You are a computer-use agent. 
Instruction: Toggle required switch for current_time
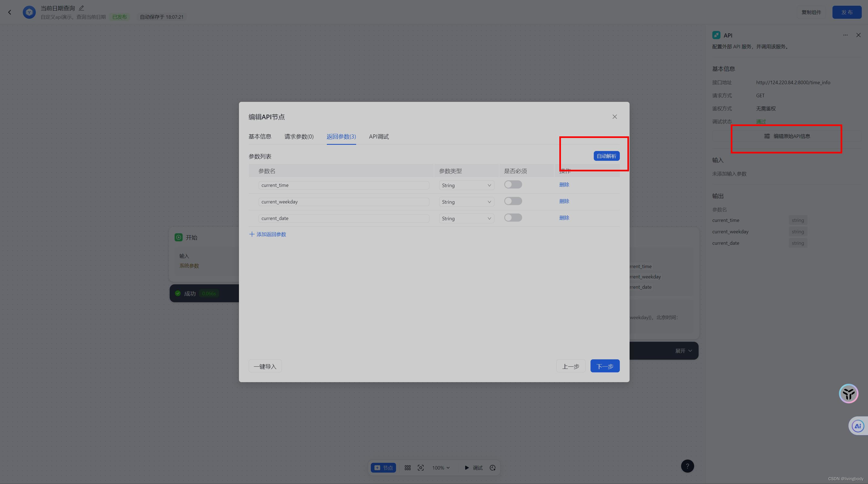[513, 184]
